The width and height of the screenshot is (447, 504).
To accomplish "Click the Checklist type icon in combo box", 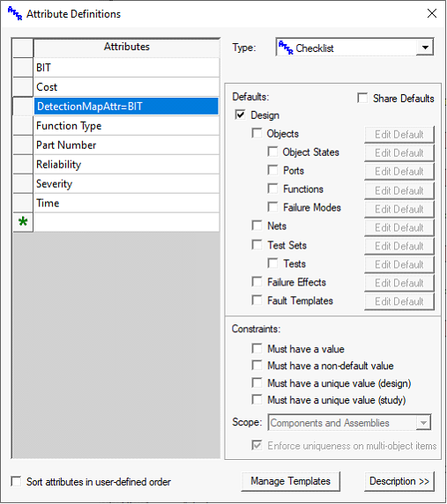I will pos(286,48).
